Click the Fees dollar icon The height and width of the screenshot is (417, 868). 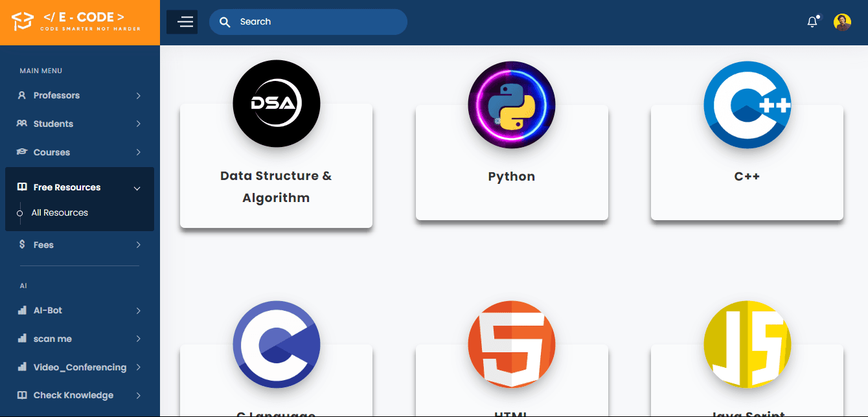tap(22, 245)
